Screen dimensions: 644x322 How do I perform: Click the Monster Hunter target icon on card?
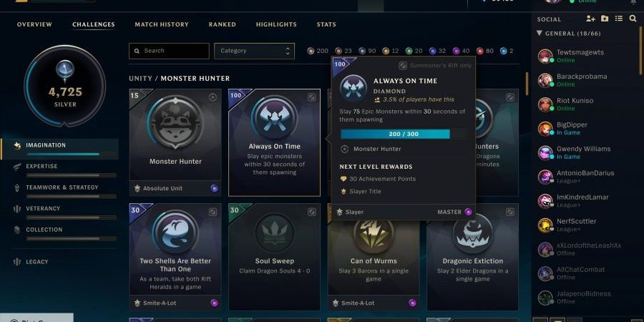point(213,97)
